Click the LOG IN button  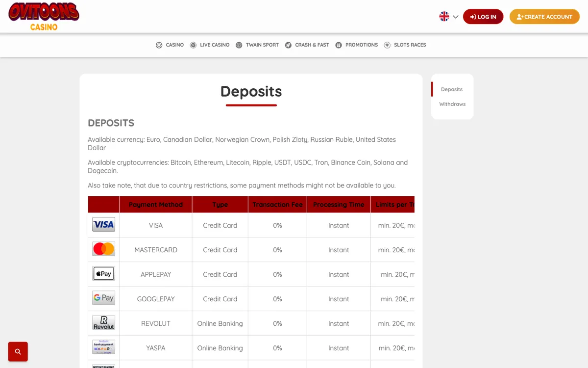coord(483,17)
